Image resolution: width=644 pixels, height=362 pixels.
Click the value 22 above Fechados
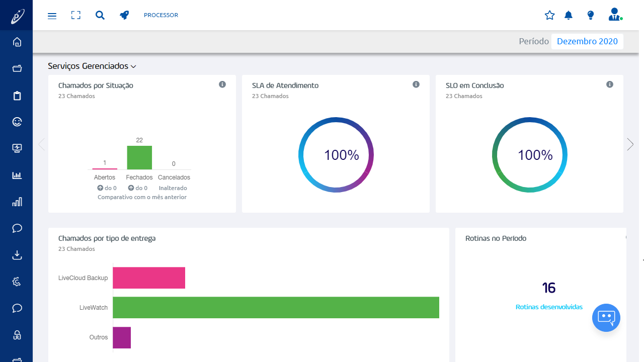click(139, 140)
